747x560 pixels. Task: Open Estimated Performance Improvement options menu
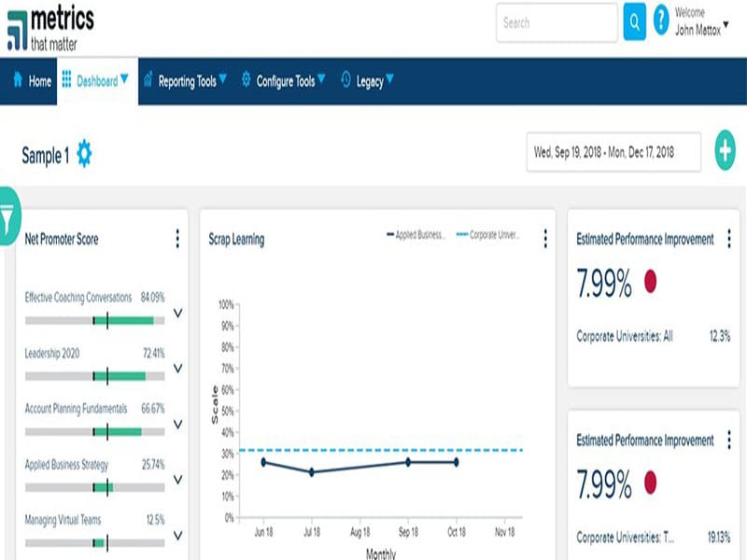point(730,239)
